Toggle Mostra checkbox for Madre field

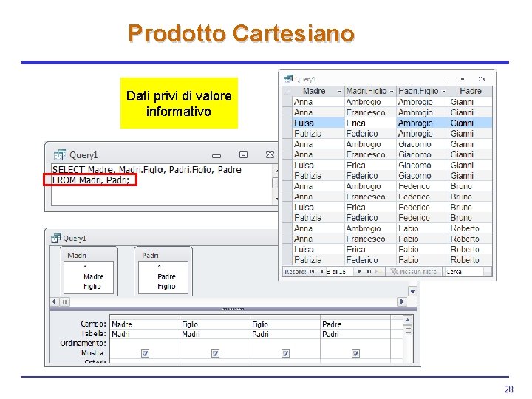click(x=146, y=353)
